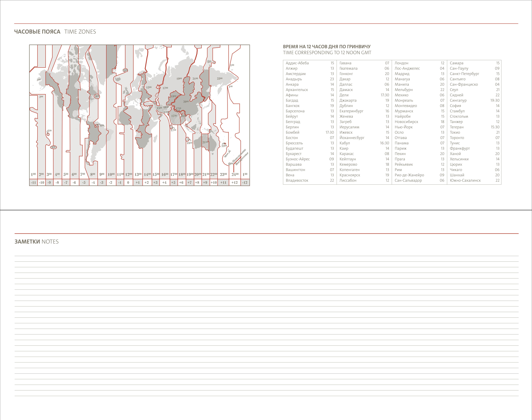Click the "-11" offset cell under the map

point(33,183)
